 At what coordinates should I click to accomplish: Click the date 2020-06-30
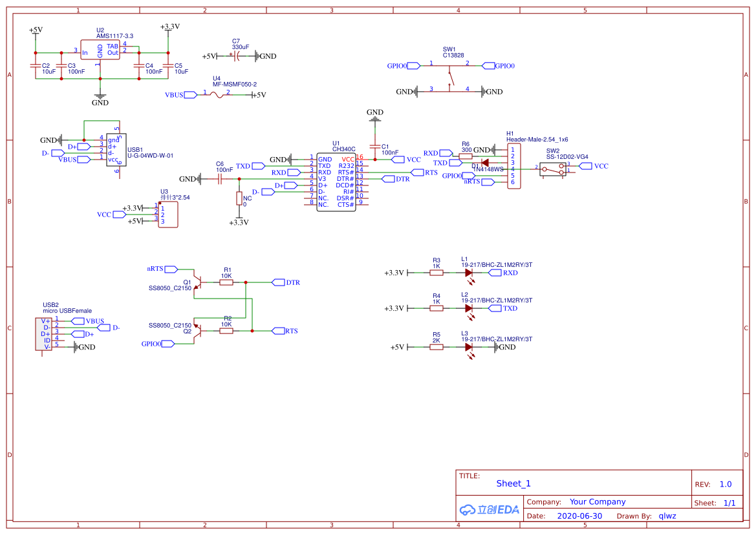pyautogui.click(x=579, y=516)
